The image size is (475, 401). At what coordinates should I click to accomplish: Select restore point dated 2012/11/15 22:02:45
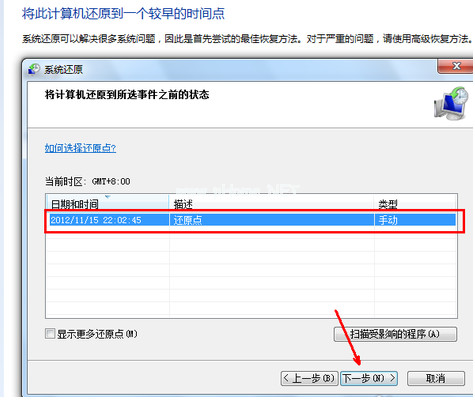pos(252,220)
